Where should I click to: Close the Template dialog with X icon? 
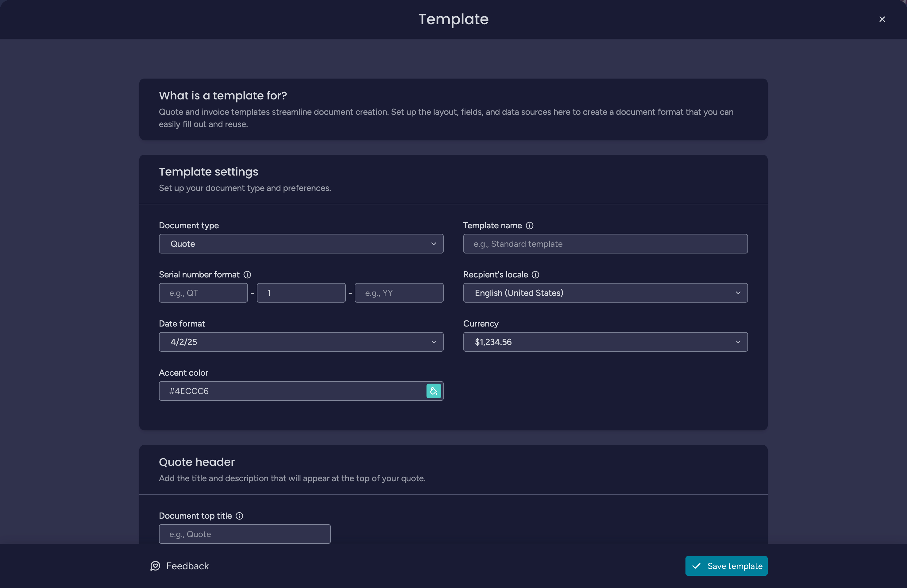[882, 19]
